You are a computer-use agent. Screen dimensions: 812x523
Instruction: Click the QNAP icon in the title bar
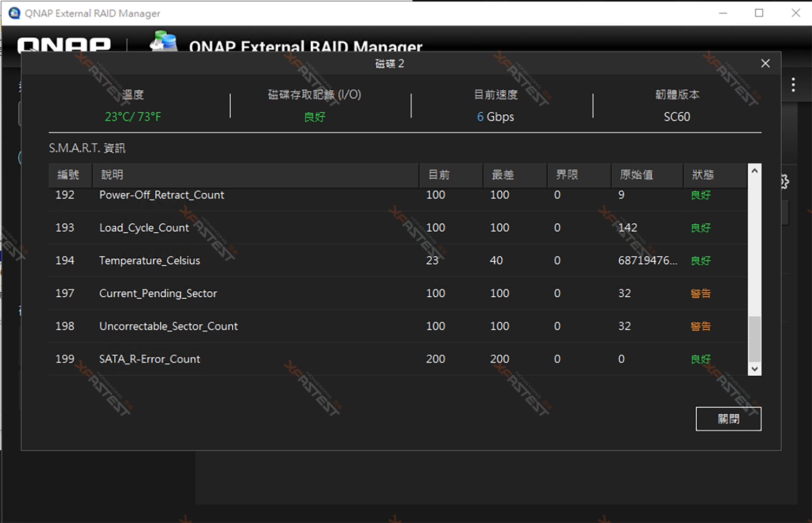14,13
